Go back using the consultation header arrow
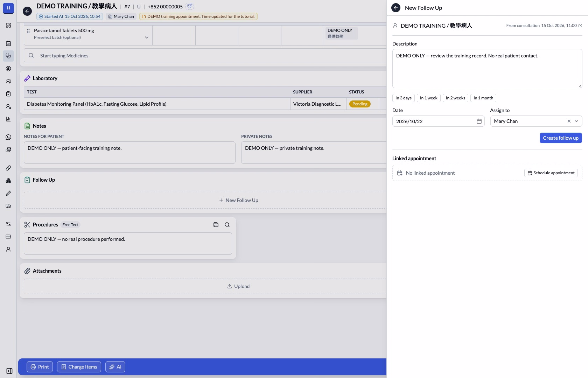588x378 pixels. [x=27, y=11]
